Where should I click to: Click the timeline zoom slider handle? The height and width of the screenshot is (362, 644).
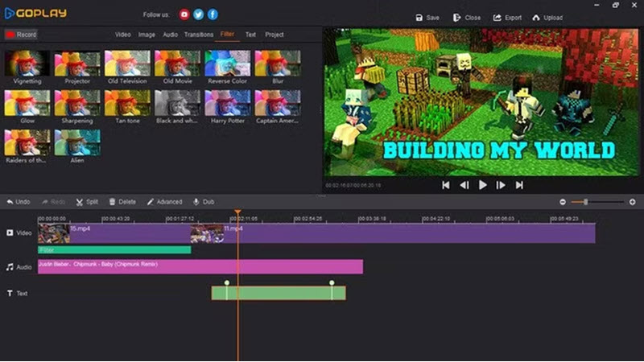pos(586,202)
